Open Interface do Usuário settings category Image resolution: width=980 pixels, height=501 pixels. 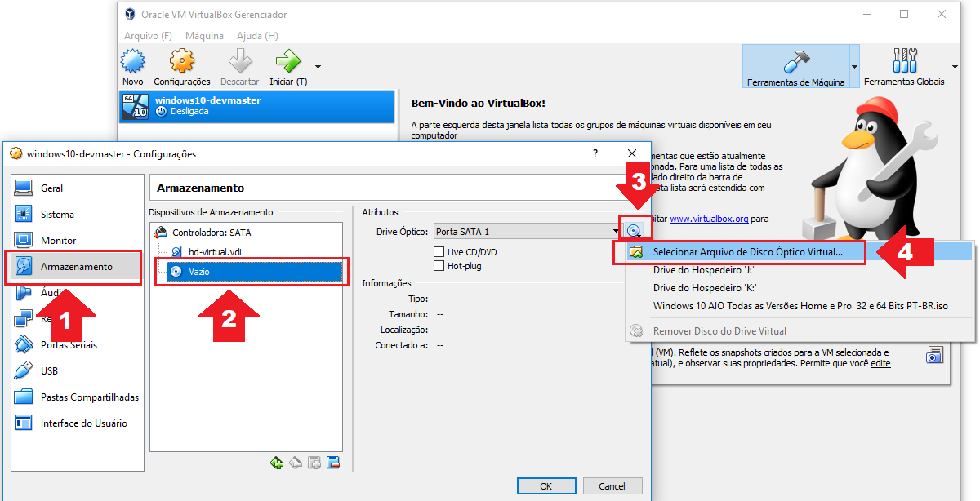(x=78, y=423)
